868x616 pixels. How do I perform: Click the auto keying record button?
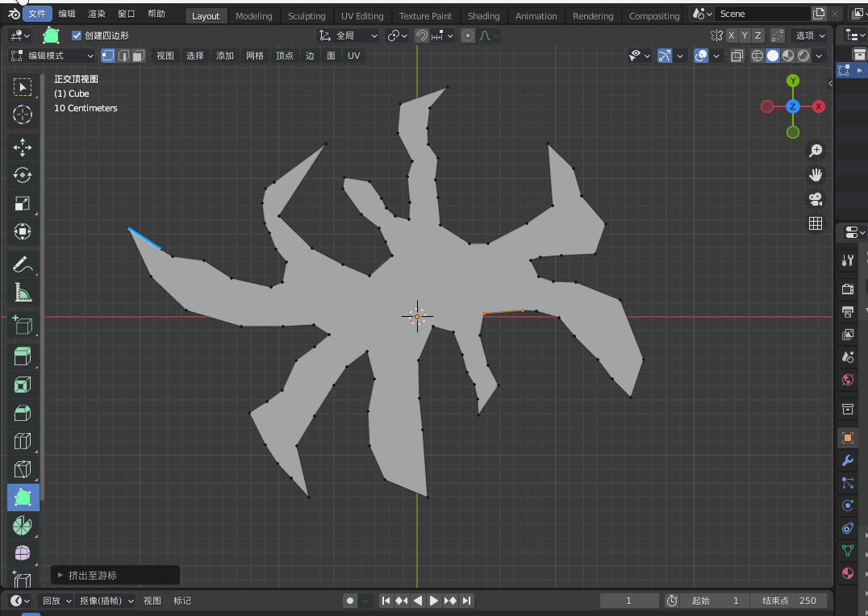(x=350, y=601)
